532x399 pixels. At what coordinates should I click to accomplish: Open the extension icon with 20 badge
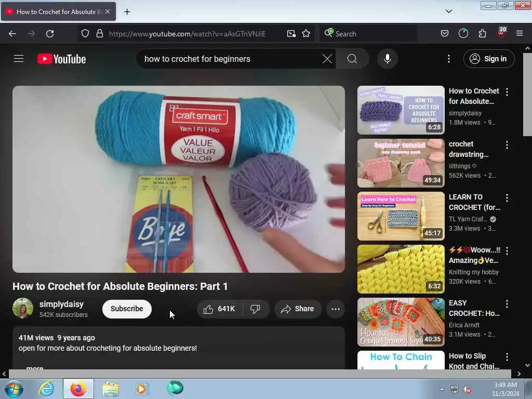[501, 33]
